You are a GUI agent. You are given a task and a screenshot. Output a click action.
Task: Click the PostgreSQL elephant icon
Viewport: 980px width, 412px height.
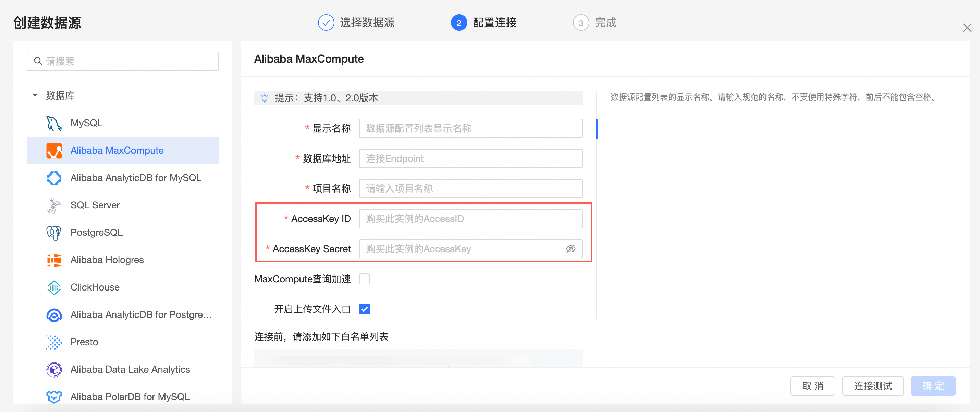pos(54,233)
